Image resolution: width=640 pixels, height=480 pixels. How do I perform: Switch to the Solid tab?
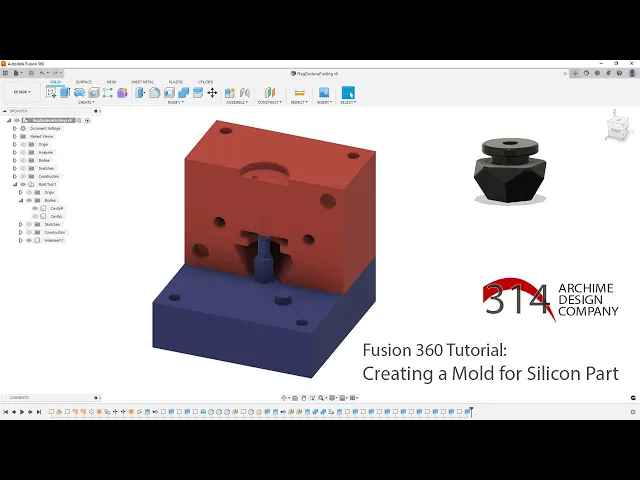55,82
